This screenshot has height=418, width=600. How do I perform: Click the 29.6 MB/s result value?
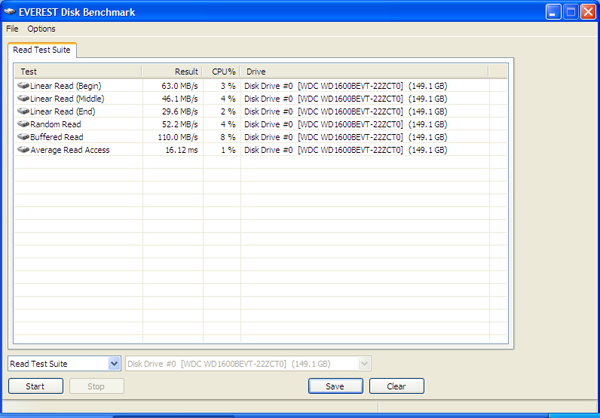pos(179,111)
